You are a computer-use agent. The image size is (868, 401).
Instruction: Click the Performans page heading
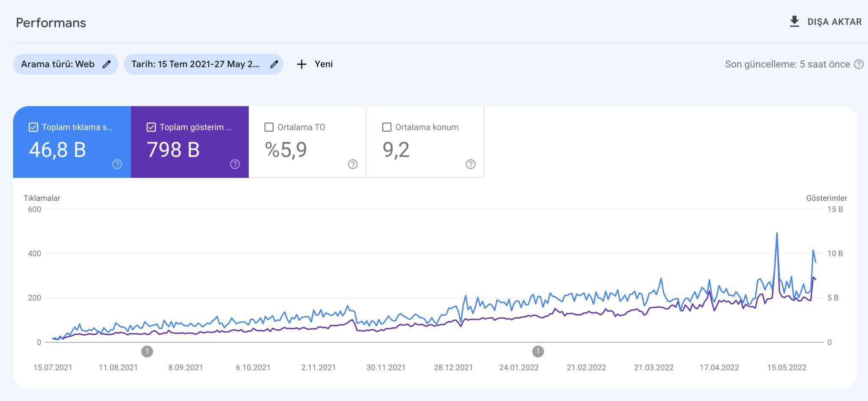[x=51, y=22]
